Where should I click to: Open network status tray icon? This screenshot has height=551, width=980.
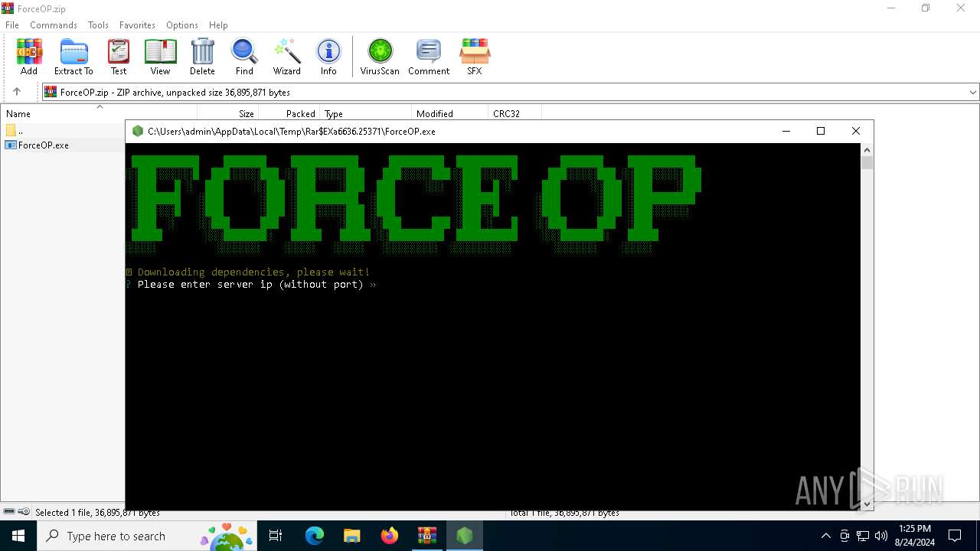coord(863,536)
